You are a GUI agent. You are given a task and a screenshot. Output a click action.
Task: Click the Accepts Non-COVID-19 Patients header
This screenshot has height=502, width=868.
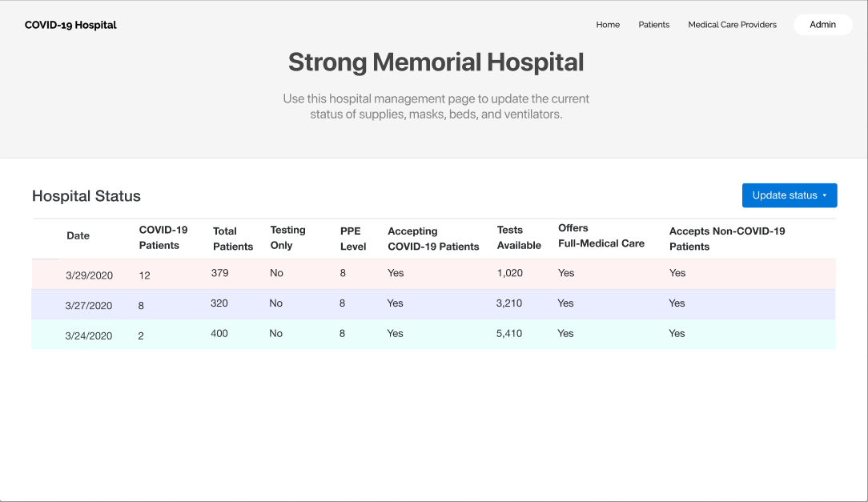pyautogui.click(x=727, y=239)
